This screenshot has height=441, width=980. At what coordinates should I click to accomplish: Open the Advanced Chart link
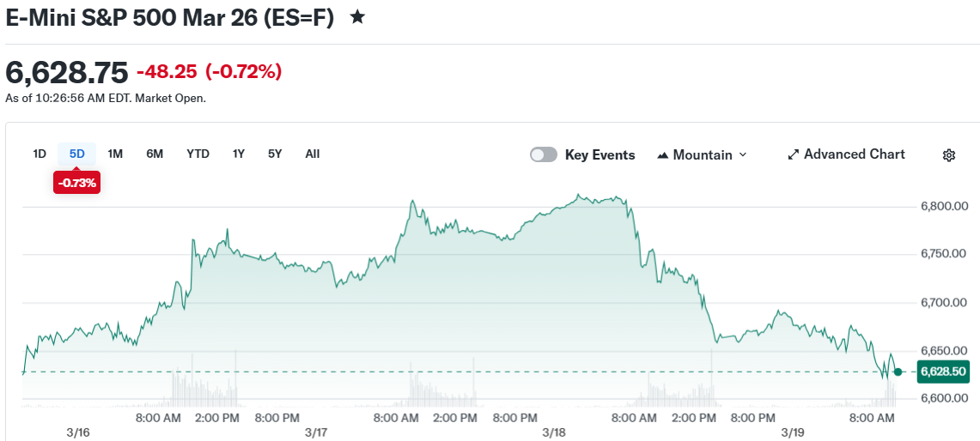click(846, 154)
